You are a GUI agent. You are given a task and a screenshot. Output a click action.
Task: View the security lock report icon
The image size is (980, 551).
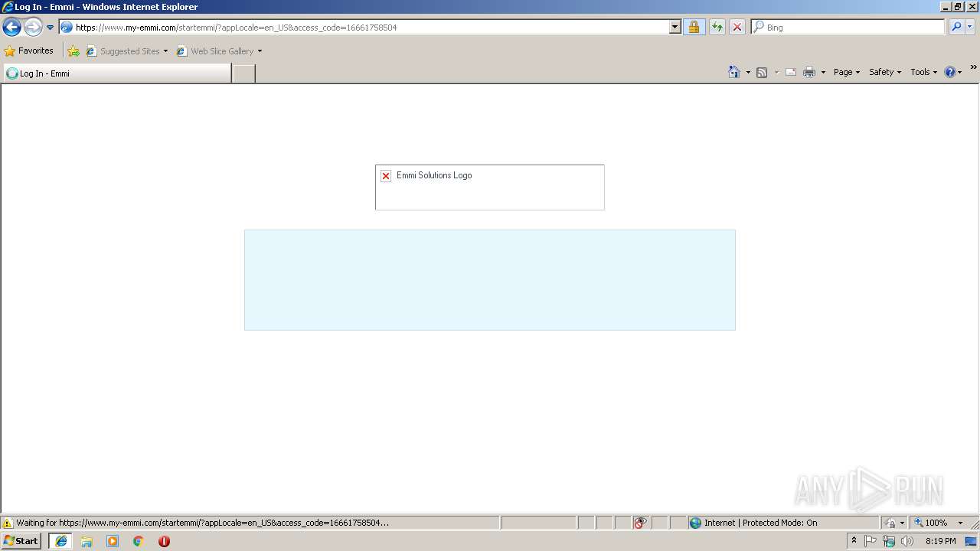pos(694,28)
